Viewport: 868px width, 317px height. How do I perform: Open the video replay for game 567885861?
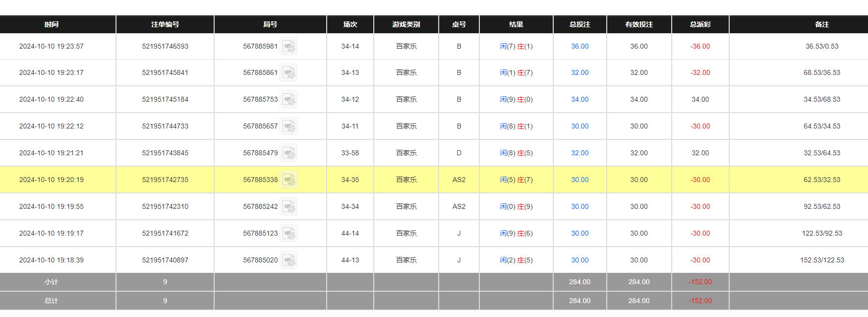pos(289,72)
